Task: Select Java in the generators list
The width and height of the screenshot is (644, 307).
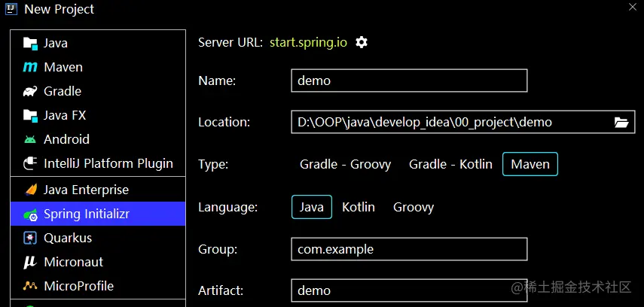Action: tap(98, 43)
